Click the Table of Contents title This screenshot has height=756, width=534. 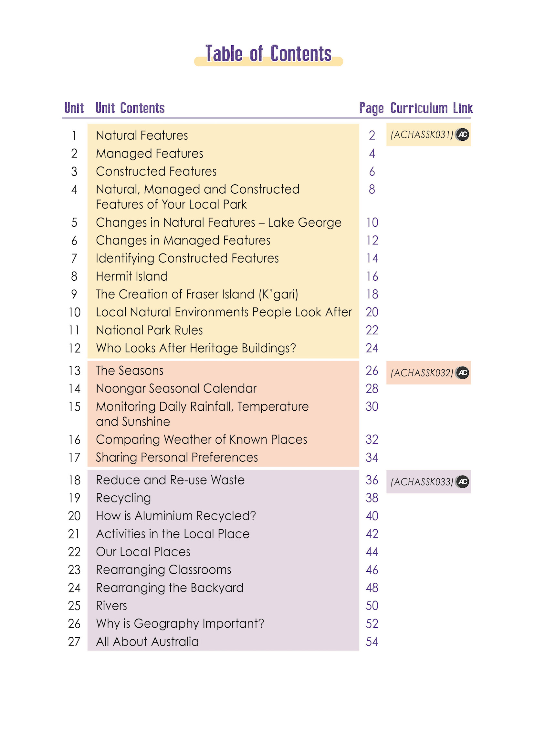coord(268,54)
